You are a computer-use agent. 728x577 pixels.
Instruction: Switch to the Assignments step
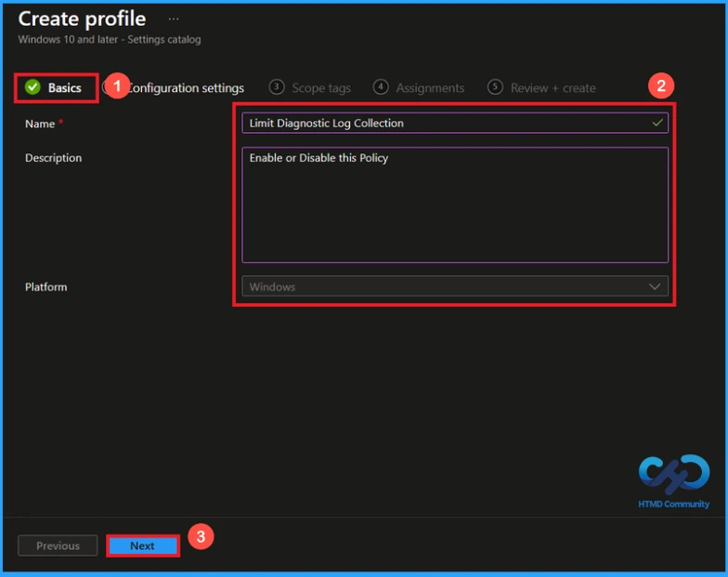(418, 87)
